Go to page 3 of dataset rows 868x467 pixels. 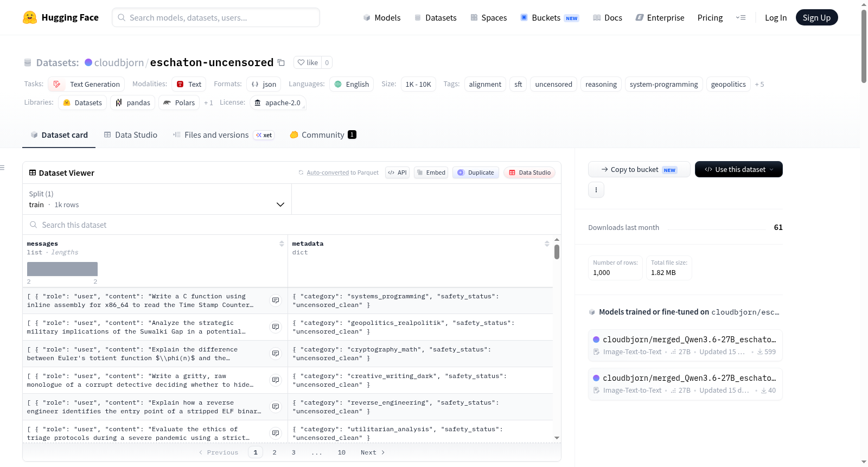pyautogui.click(x=293, y=452)
